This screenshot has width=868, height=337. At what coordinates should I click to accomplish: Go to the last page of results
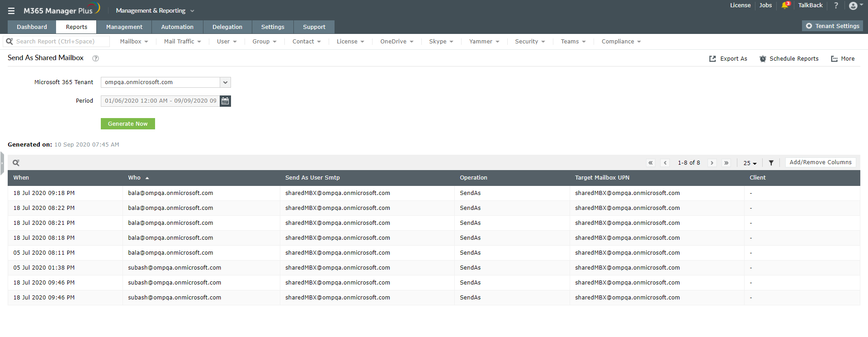pyautogui.click(x=726, y=163)
